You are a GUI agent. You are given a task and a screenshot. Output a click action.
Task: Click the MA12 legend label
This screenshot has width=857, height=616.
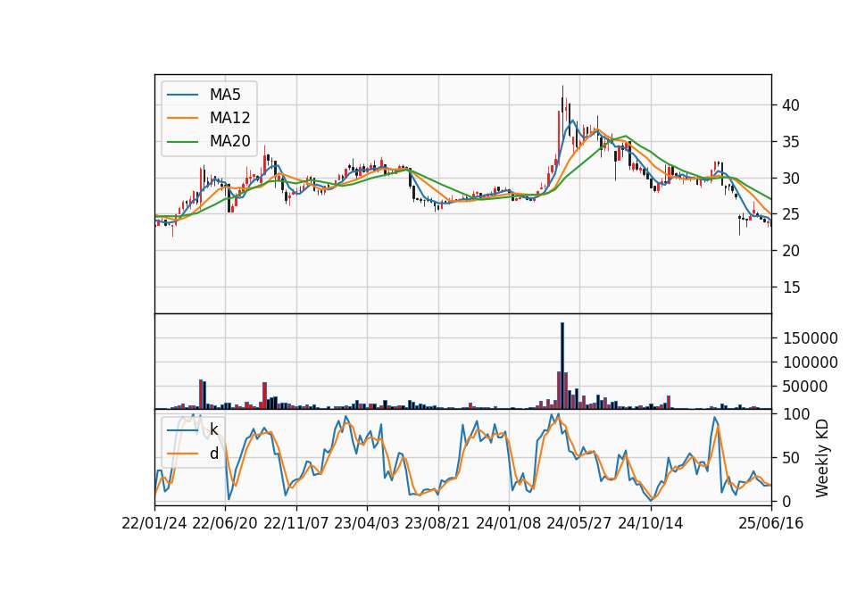(229, 118)
